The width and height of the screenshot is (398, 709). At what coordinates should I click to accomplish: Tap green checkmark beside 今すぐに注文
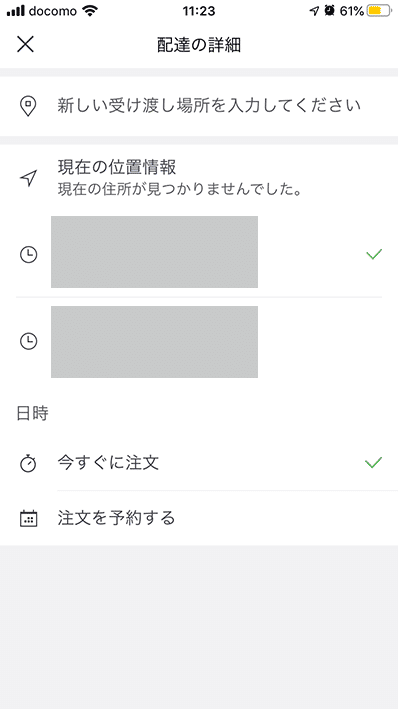[374, 463]
